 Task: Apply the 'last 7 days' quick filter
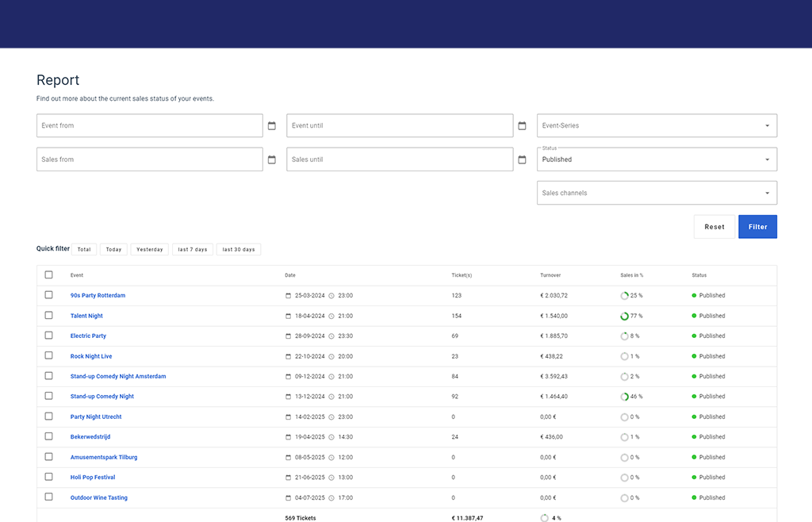[x=193, y=249]
